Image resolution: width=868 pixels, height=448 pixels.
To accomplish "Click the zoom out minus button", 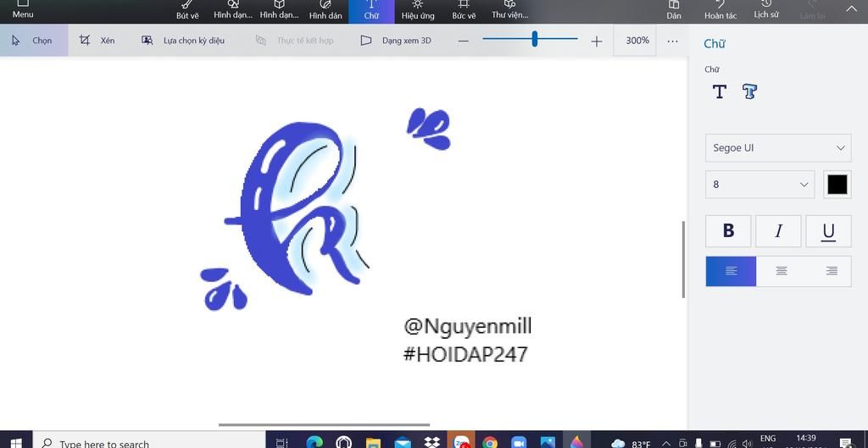I will click(x=464, y=41).
